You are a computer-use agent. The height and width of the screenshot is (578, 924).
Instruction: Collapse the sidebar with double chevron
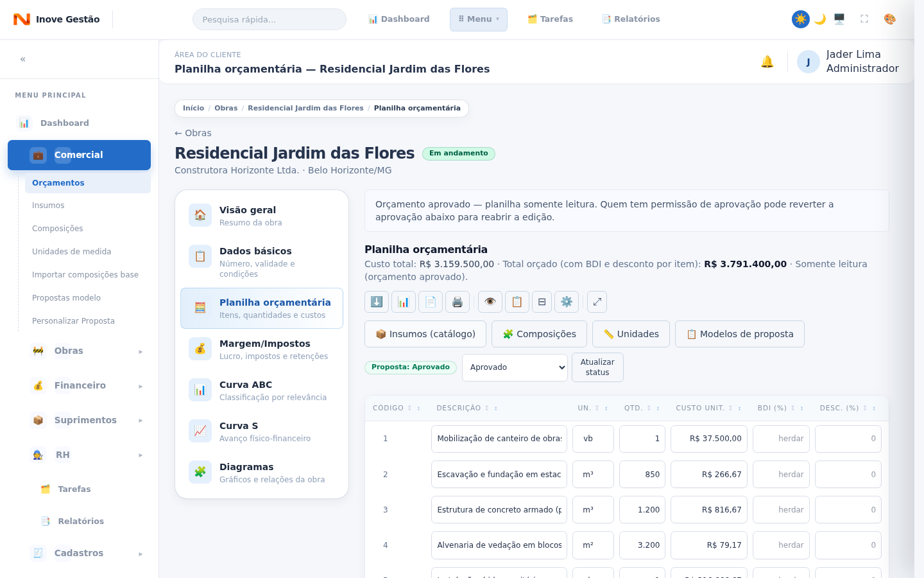[x=23, y=59]
